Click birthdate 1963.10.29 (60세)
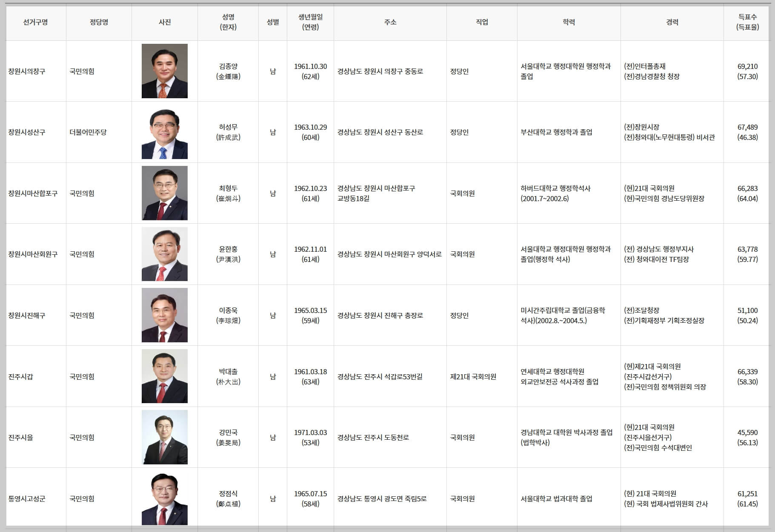This screenshot has height=532, width=775. [x=311, y=132]
